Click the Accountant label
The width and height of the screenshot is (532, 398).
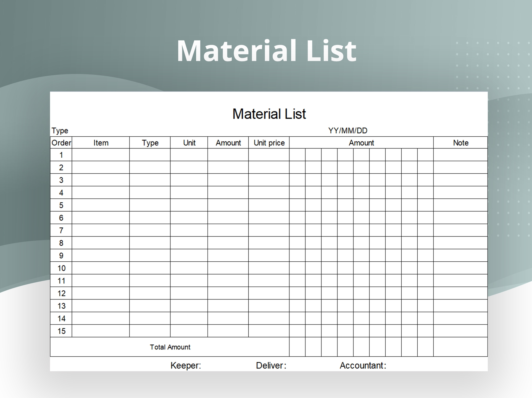[363, 365]
